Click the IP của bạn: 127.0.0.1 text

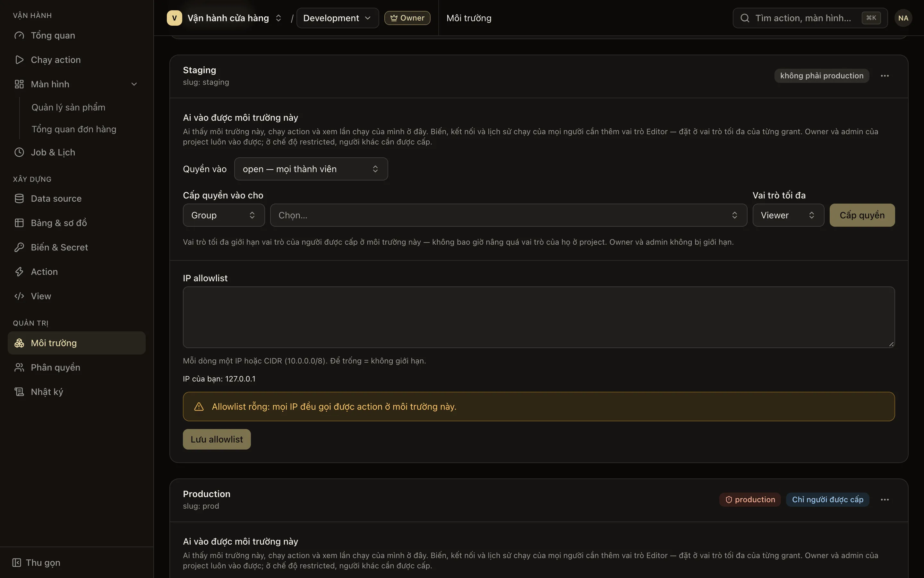click(219, 379)
